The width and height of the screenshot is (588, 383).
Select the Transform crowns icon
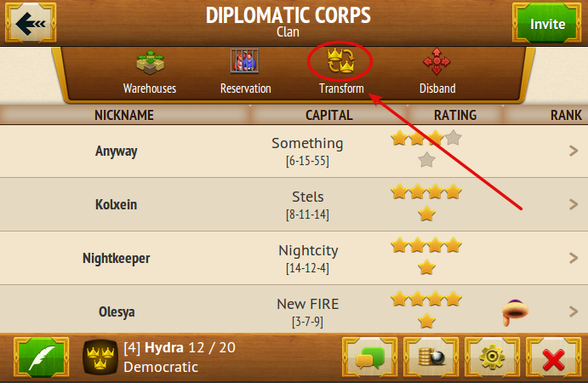pyautogui.click(x=340, y=60)
